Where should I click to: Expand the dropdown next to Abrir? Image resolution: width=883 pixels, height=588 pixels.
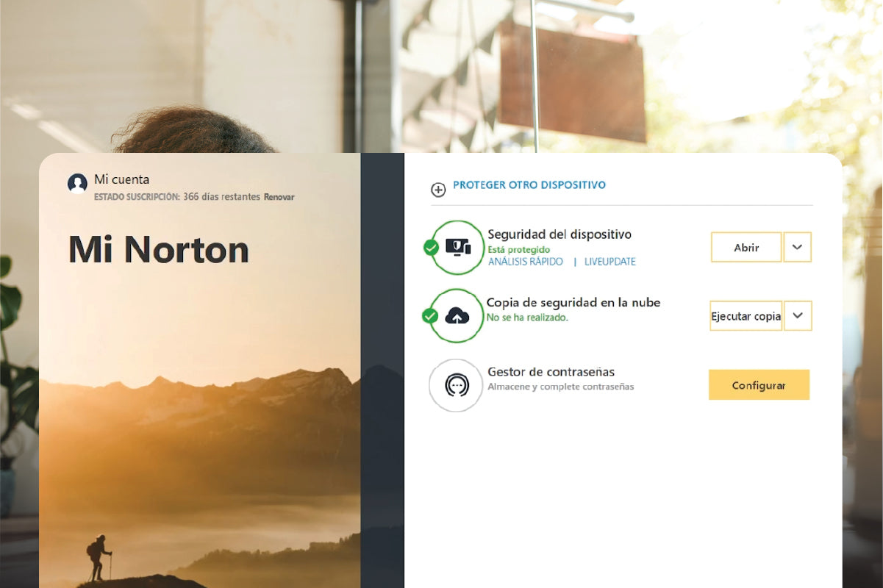coord(798,248)
